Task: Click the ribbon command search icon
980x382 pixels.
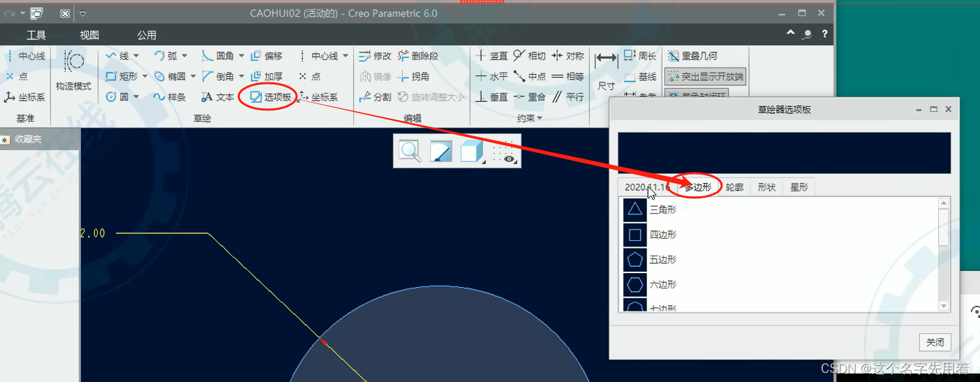Action: (x=807, y=34)
